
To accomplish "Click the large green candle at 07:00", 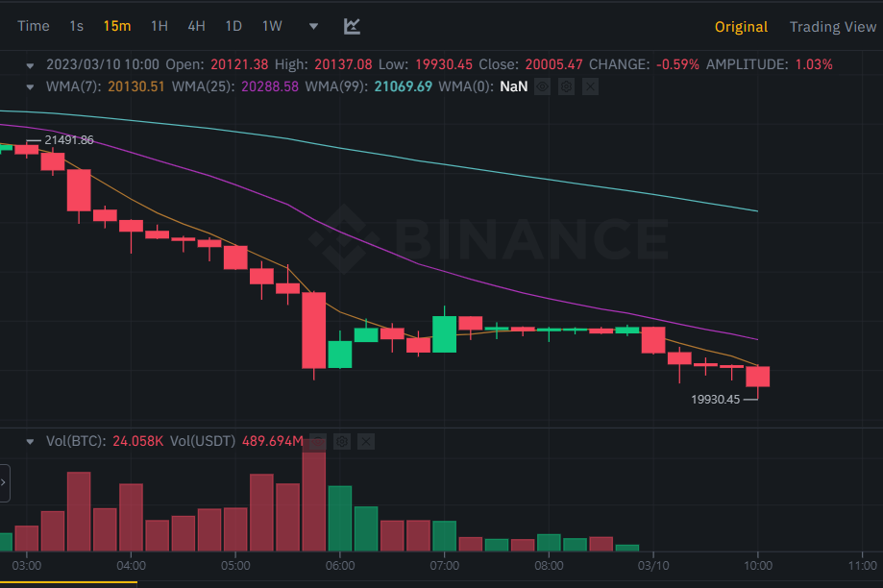I will tap(444, 334).
